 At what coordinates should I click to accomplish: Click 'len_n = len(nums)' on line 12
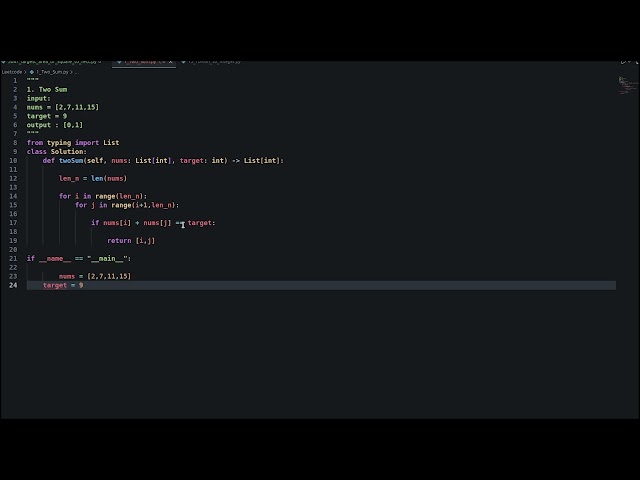93,178
